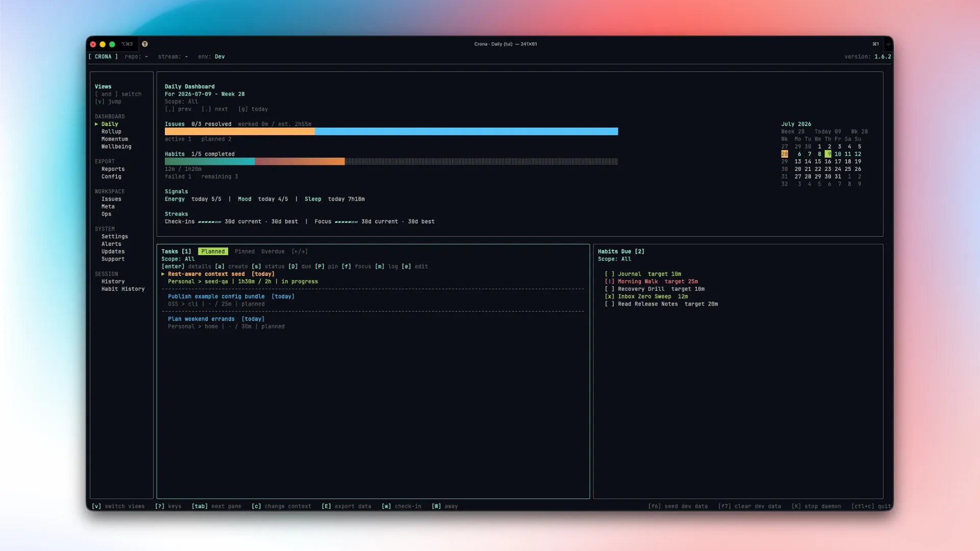The image size is (980, 551).
Task: Select the highlighted week 28 number
Action: point(785,154)
